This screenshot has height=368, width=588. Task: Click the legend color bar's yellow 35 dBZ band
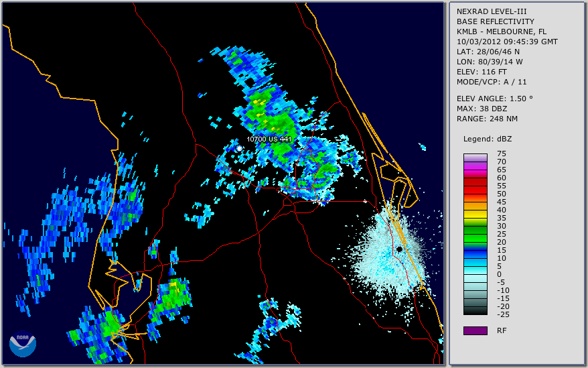coord(475,214)
